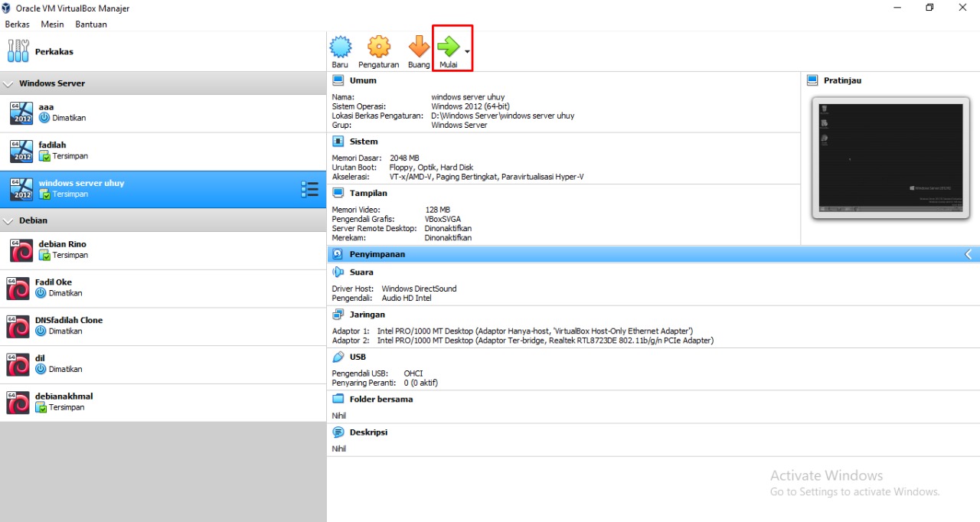
Task: Click the Sistem section header
Action: 364,142
